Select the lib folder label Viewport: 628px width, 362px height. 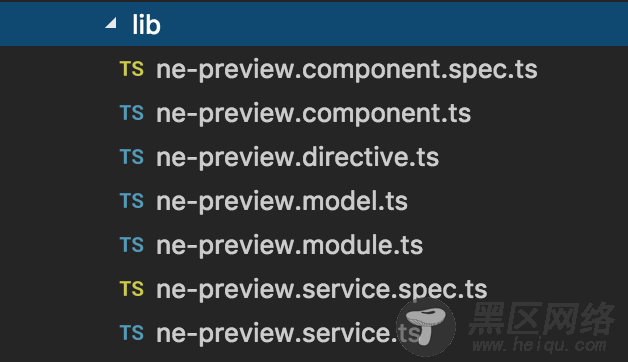[147, 25]
